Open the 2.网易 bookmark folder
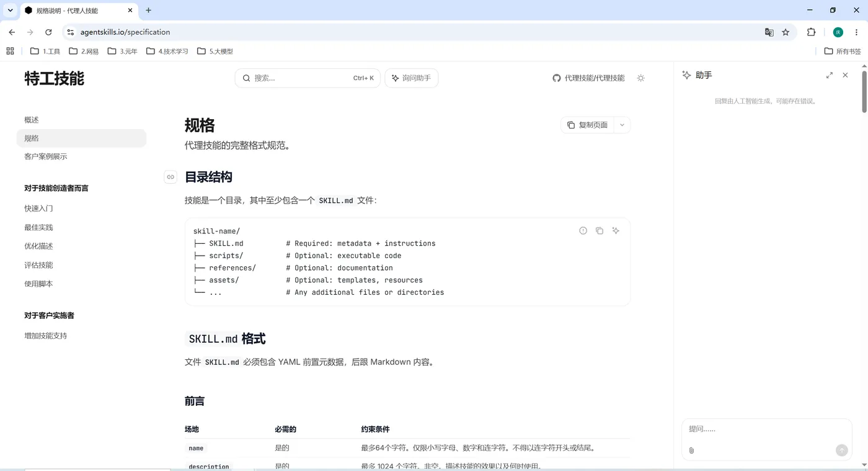Viewport: 868px width, 471px height. (x=84, y=52)
